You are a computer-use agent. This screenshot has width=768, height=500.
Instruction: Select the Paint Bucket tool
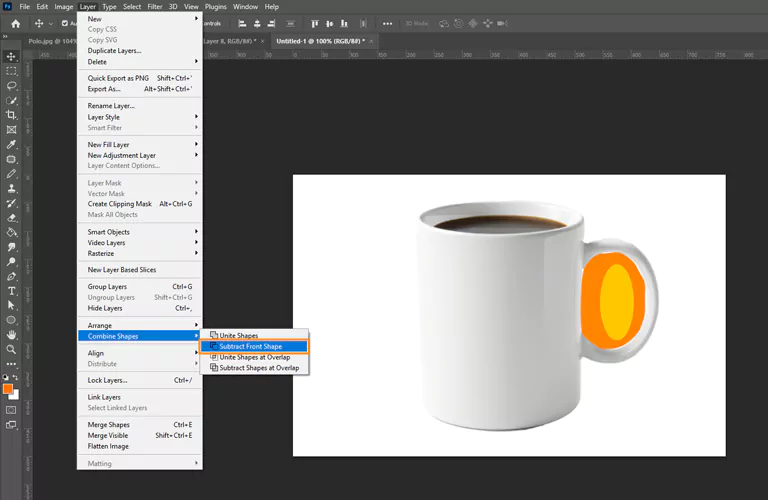click(x=11, y=233)
